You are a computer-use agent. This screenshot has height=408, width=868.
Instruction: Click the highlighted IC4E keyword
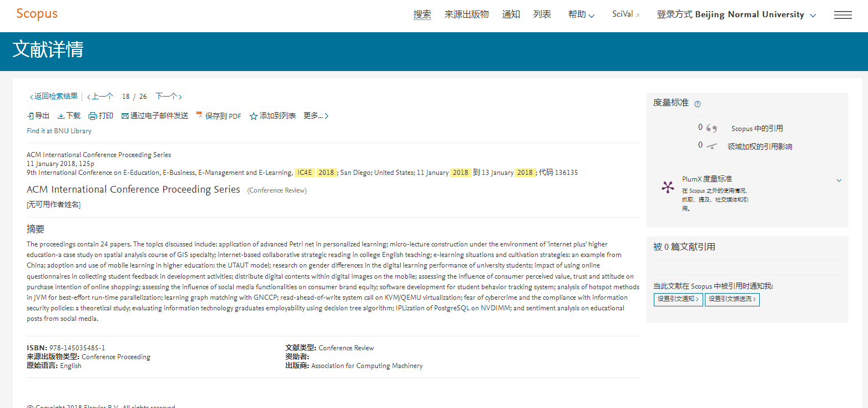tap(305, 173)
